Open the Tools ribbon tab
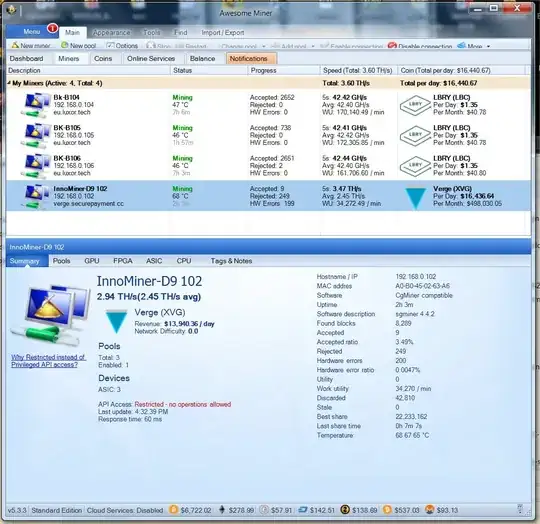This screenshot has height=524, width=540. pos(152,33)
